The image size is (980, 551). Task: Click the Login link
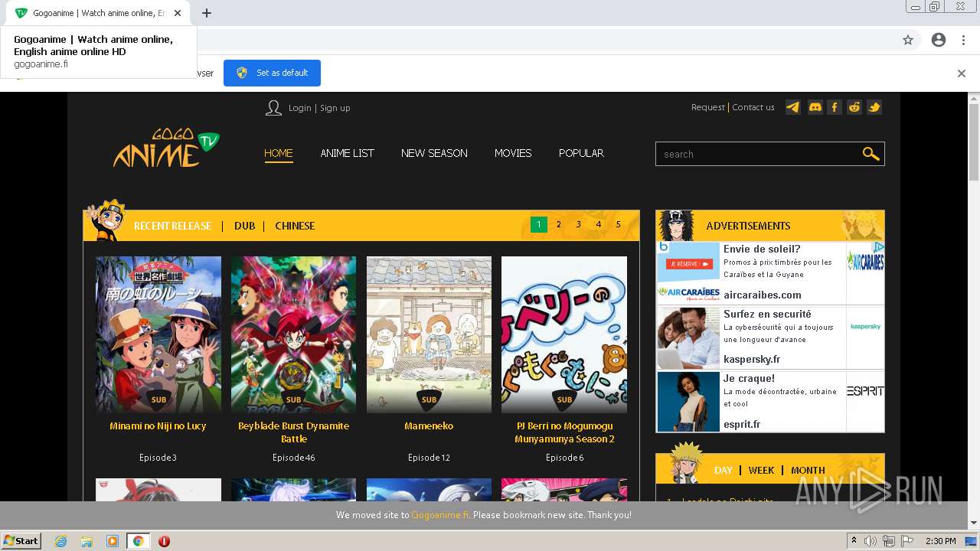tap(299, 108)
